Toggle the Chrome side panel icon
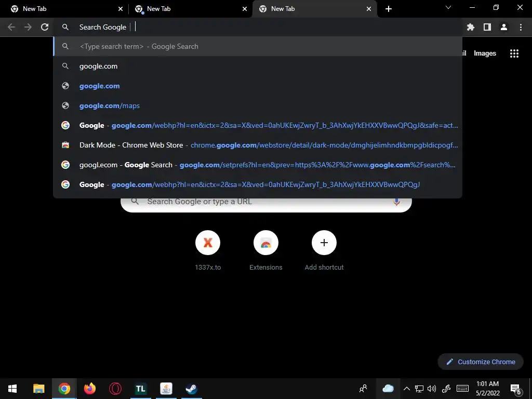 pyautogui.click(x=487, y=27)
